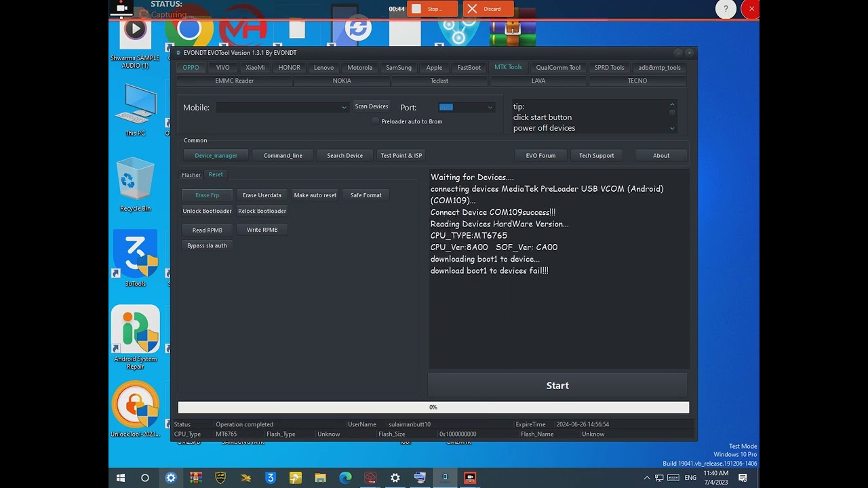
Task: Open the LAVA tab
Action: [x=538, y=81]
